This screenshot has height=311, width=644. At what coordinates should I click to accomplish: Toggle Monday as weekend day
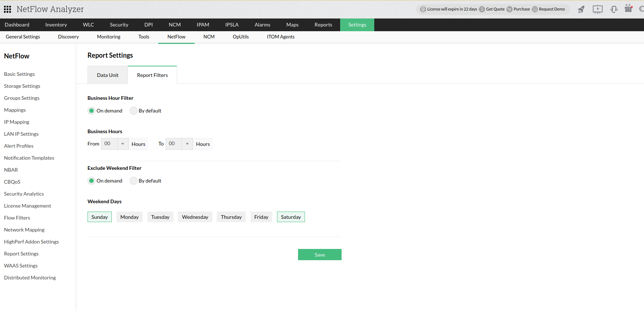[130, 217]
